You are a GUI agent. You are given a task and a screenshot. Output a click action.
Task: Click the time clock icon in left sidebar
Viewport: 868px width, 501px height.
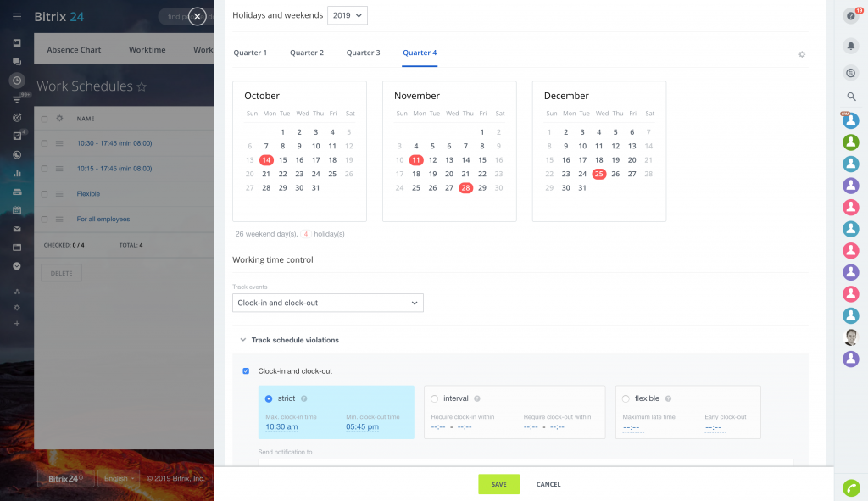[17, 81]
